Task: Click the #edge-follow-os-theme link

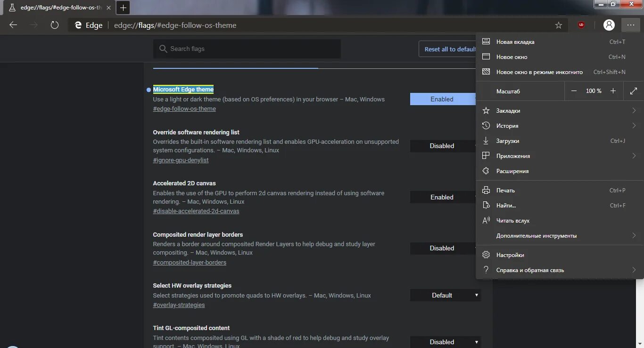Action: tap(184, 109)
